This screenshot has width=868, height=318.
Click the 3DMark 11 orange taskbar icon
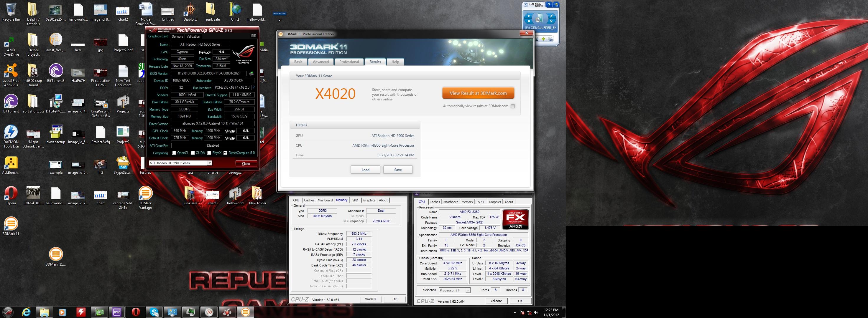pyautogui.click(x=246, y=312)
